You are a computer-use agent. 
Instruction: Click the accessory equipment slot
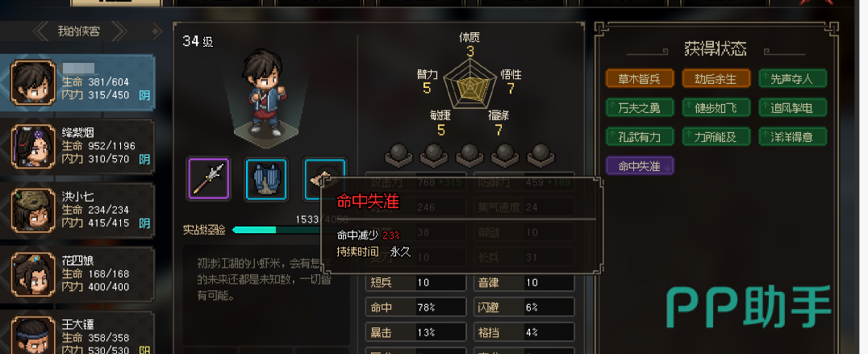click(324, 178)
